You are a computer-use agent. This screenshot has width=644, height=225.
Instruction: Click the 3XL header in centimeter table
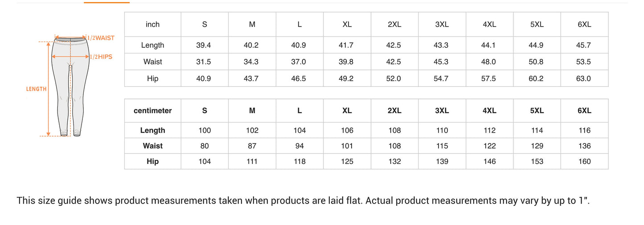point(442,111)
